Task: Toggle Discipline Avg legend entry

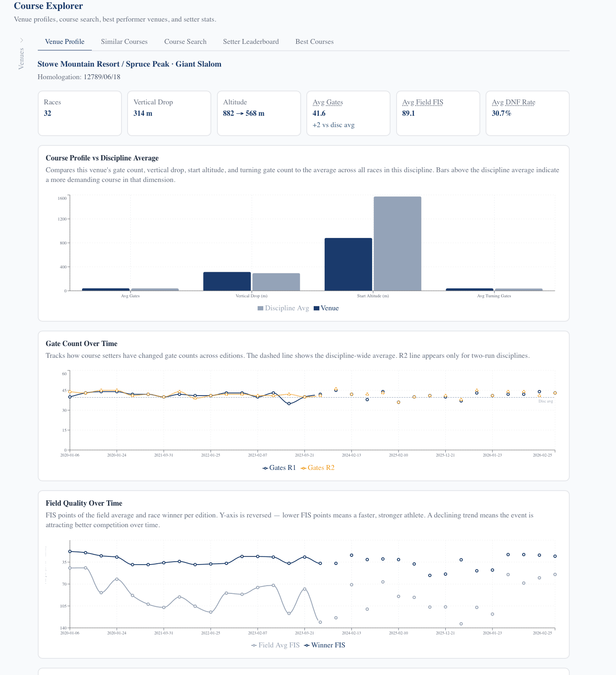Action: tap(283, 308)
